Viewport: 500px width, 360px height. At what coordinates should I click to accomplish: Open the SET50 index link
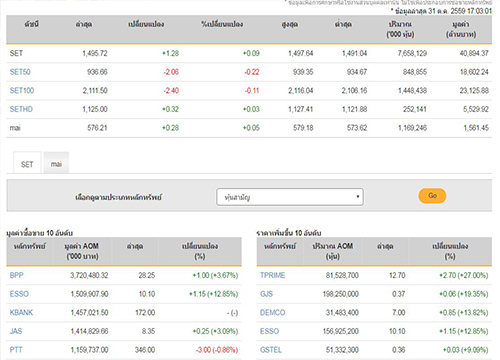20,72
